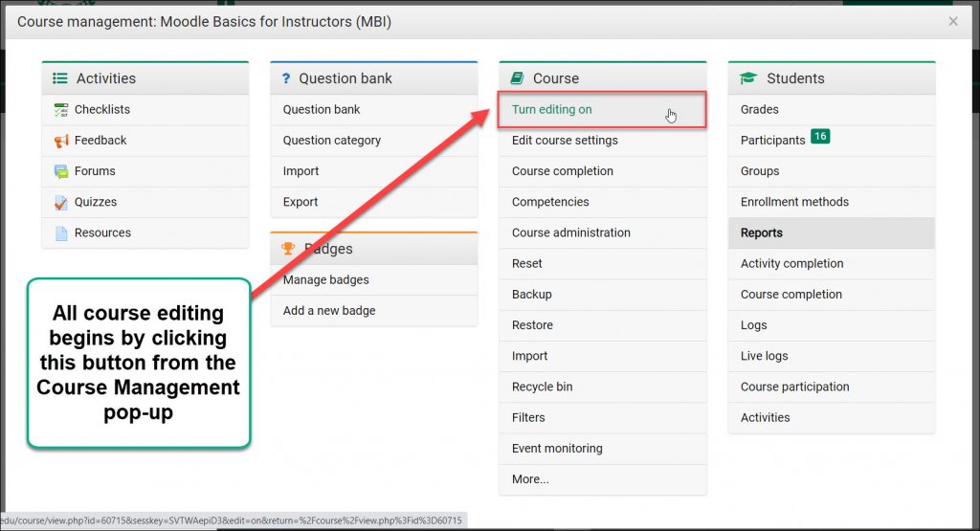Open the Resources link
This screenshot has height=531, width=980.
102,232
